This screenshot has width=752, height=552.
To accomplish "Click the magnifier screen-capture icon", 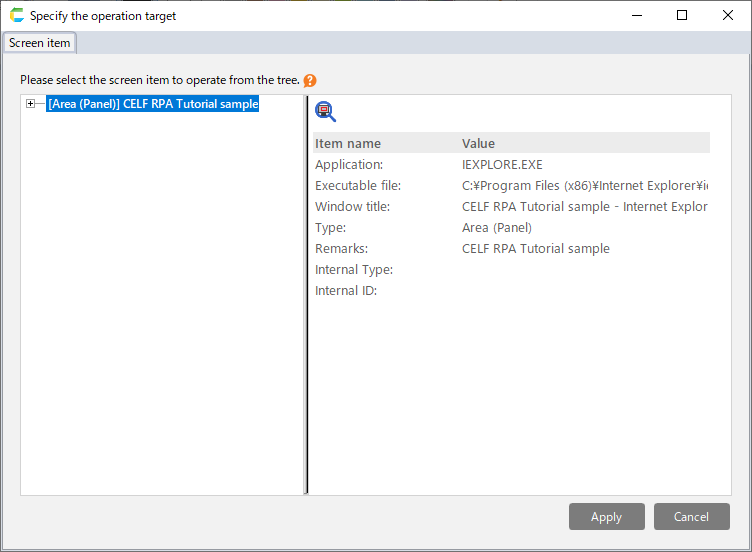I will (x=325, y=111).
